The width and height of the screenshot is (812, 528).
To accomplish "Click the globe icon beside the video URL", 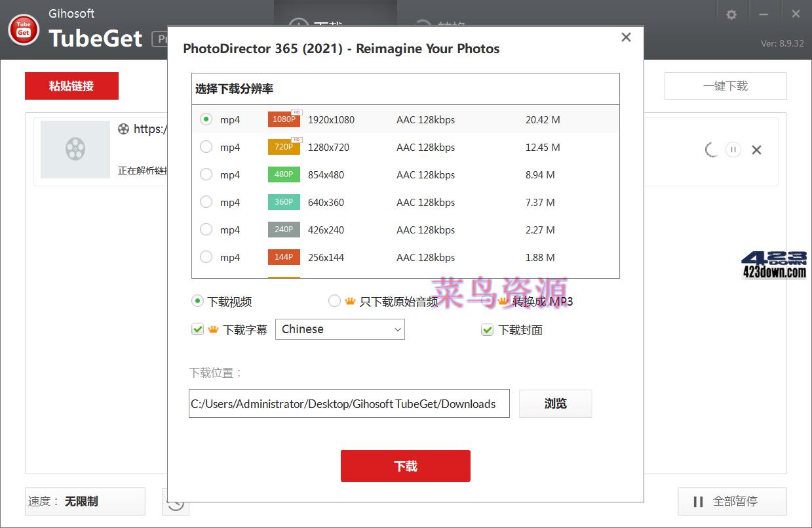I will 124,129.
